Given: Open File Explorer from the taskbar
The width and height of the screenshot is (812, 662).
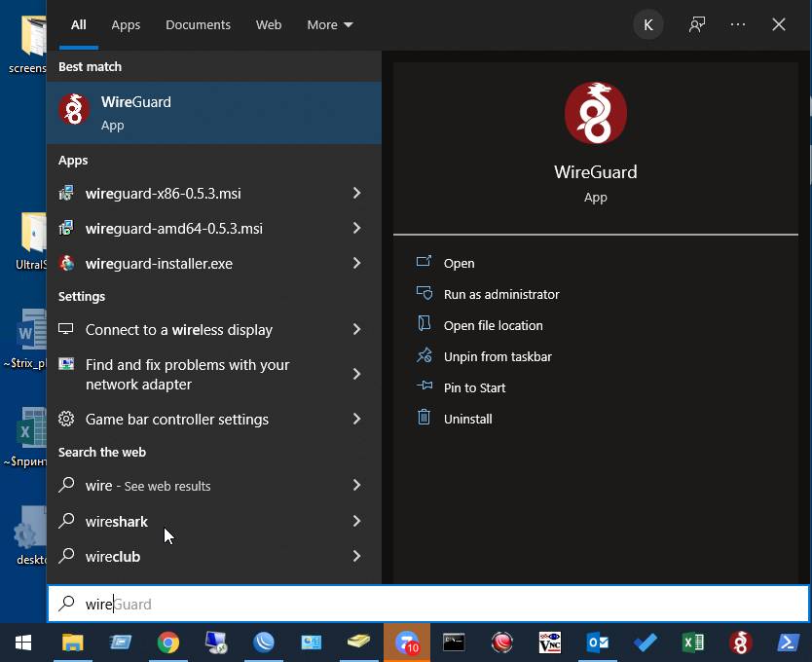Looking at the screenshot, I should (x=73, y=643).
